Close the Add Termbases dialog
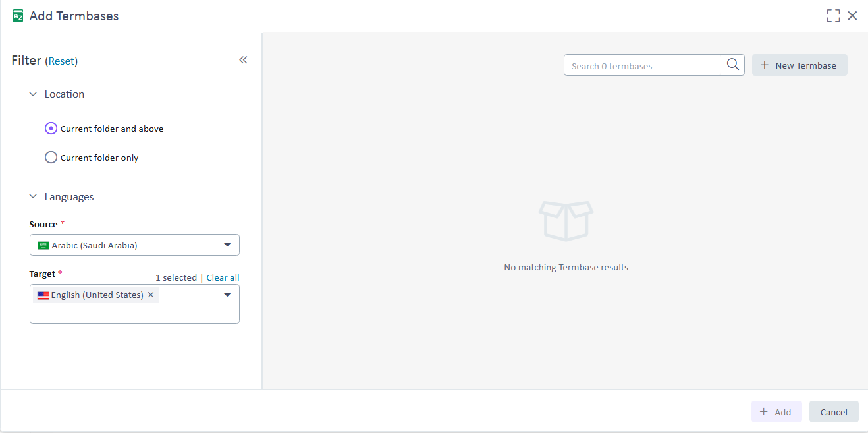Image resolution: width=868 pixels, height=433 pixels. [852, 16]
